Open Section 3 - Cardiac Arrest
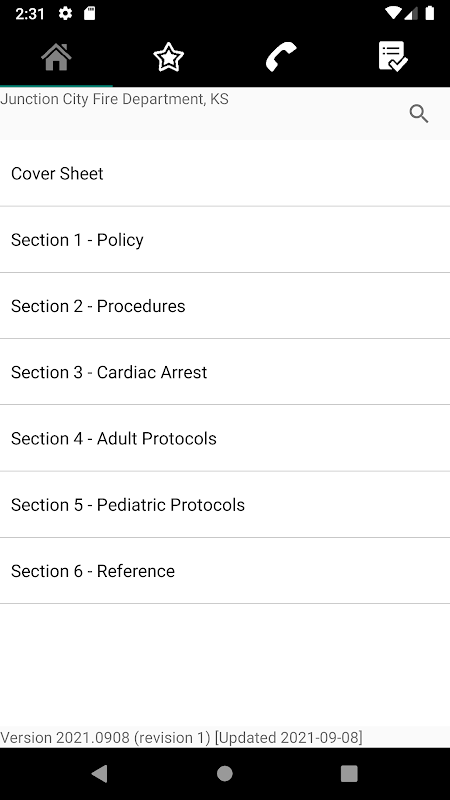Viewport: 450px width, 800px height. coord(225,372)
